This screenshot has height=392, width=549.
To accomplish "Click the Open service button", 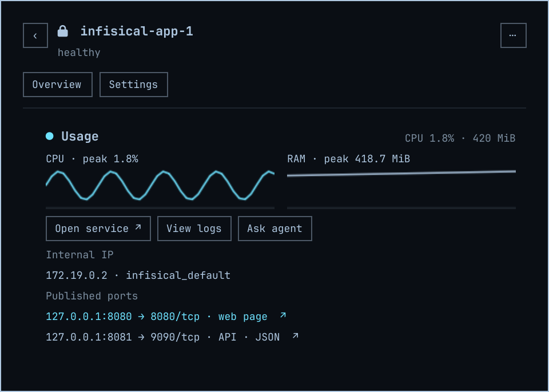I will (x=98, y=229).
